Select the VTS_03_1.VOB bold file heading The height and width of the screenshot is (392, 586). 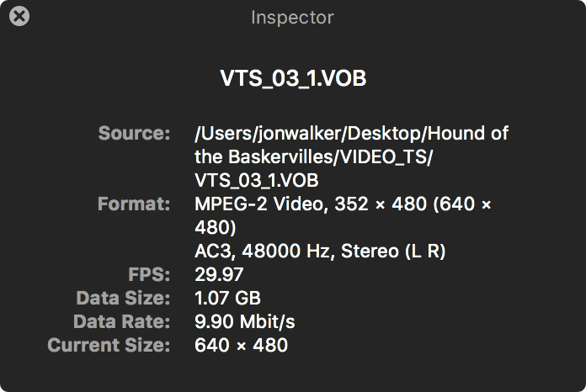click(x=292, y=79)
